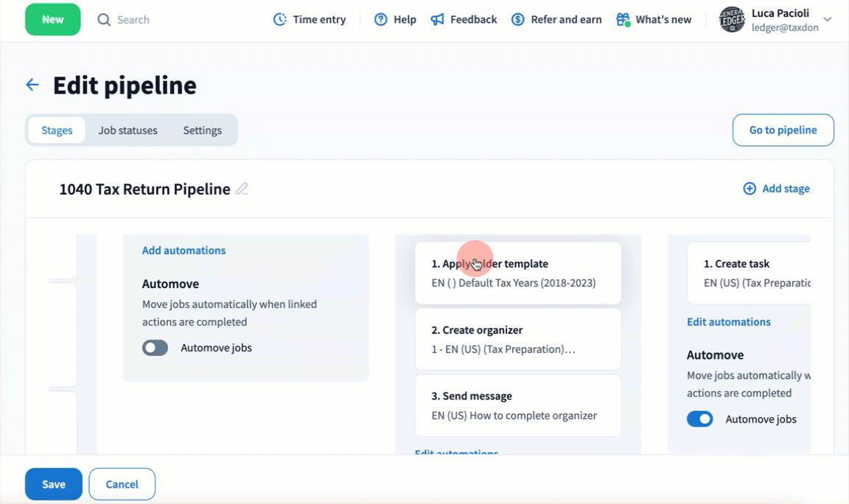Open the Settings tab
This screenshot has width=849, height=504.
coord(202,130)
